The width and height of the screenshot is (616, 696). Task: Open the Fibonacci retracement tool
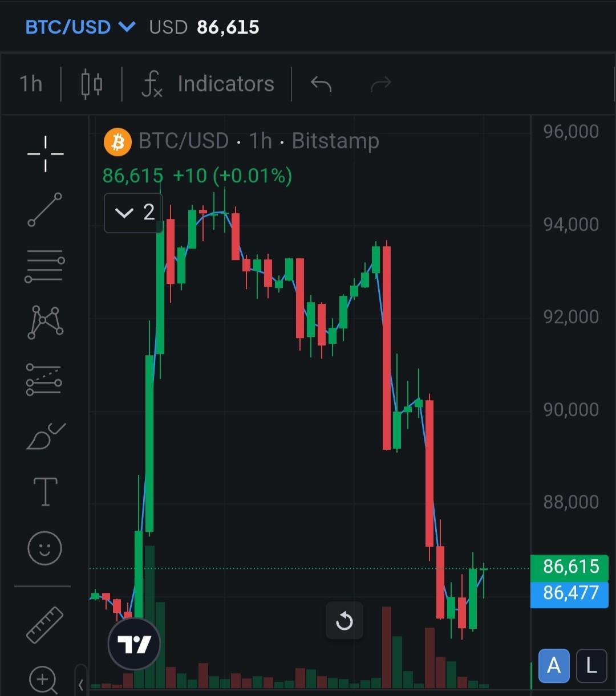point(44,266)
